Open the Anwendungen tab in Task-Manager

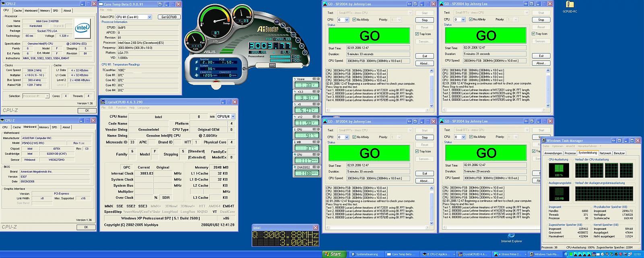click(x=553, y=153)
